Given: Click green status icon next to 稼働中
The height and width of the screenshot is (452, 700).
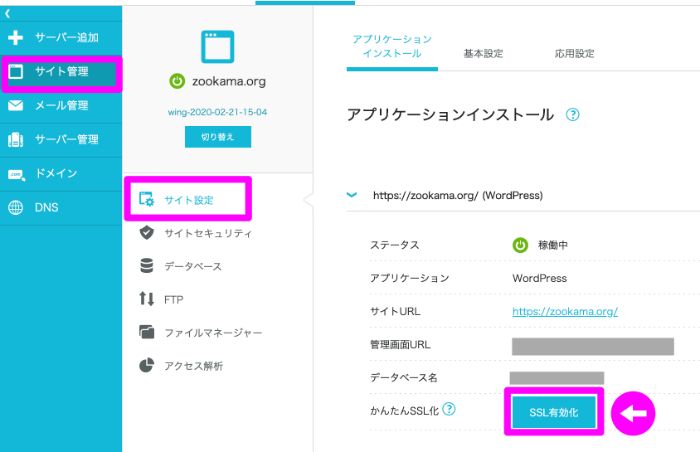Looking at the screenshot, I should [x=520, y=245].
